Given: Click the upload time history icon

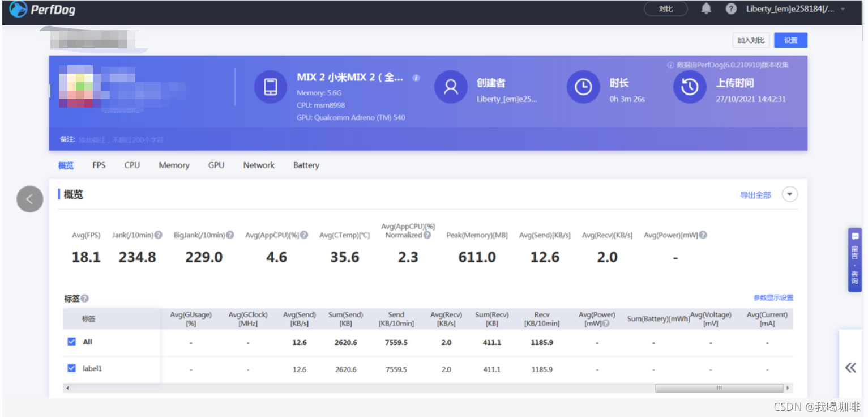Looking at the screenshot, I should 689,87.
